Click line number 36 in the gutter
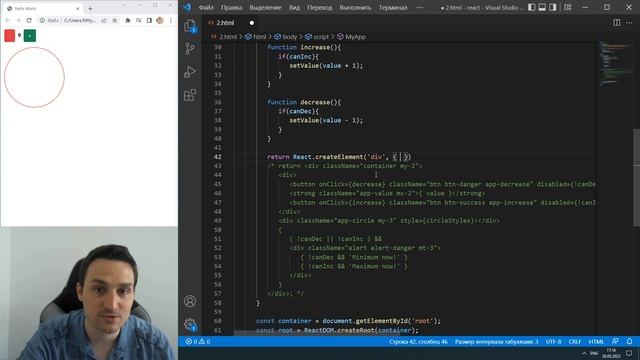 218,102
